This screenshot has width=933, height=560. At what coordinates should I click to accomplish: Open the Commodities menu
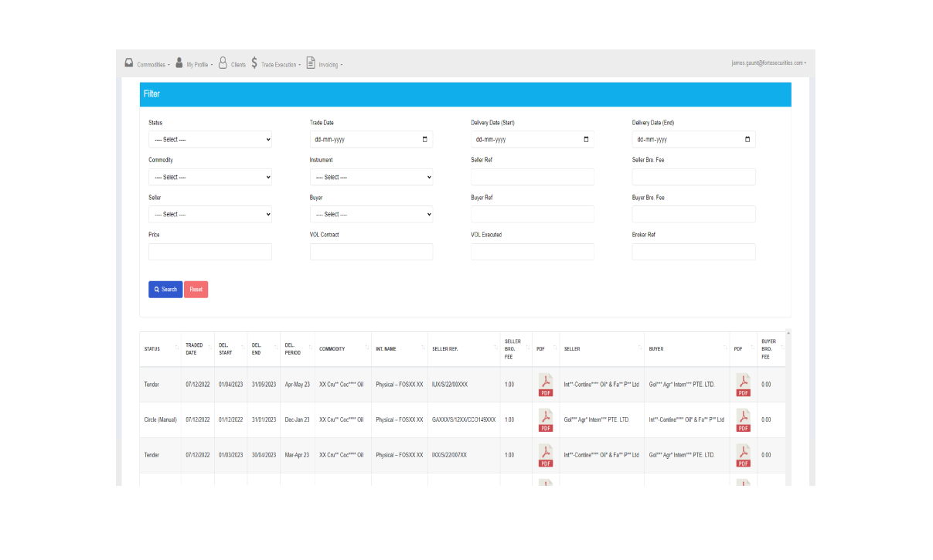(147, 64)
